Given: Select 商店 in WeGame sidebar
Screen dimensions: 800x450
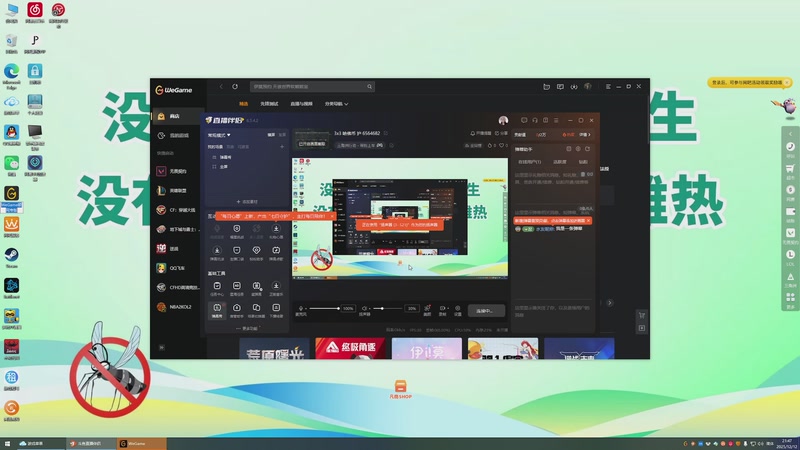Looking at the screenshot, I should (x=177, y=116).
